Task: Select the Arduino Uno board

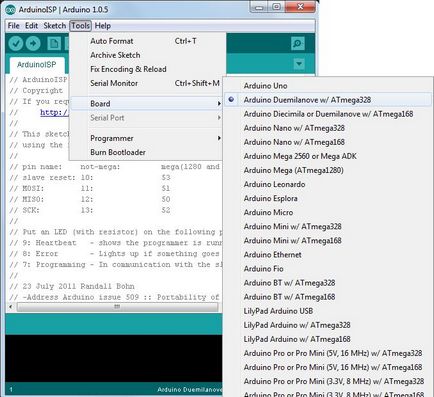Action: coord(328,86)
